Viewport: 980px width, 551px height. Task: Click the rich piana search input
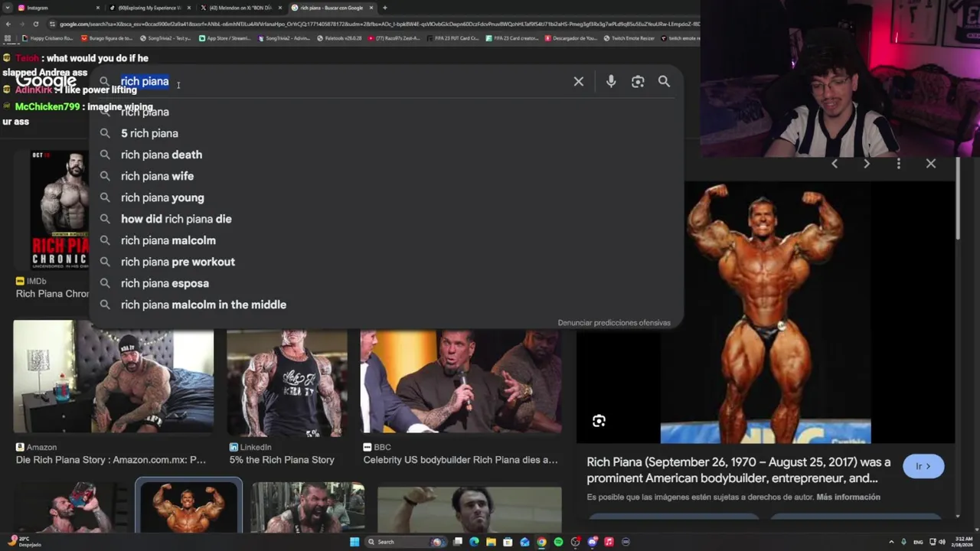point(341,81)
